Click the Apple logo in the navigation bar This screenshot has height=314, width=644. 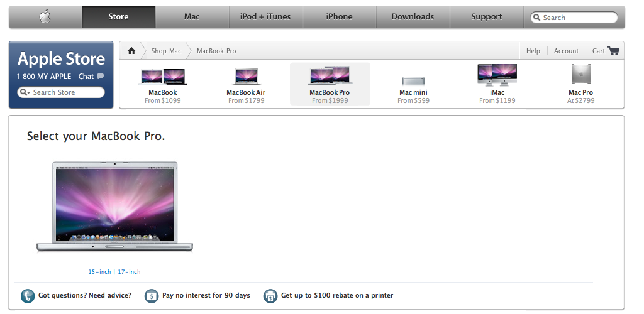45,17
